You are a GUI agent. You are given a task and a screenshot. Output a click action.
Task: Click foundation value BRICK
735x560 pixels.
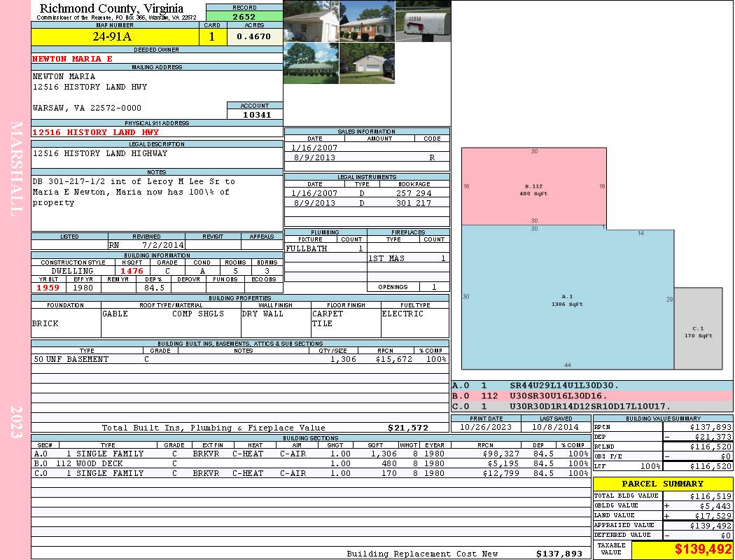tap(45, 323)
